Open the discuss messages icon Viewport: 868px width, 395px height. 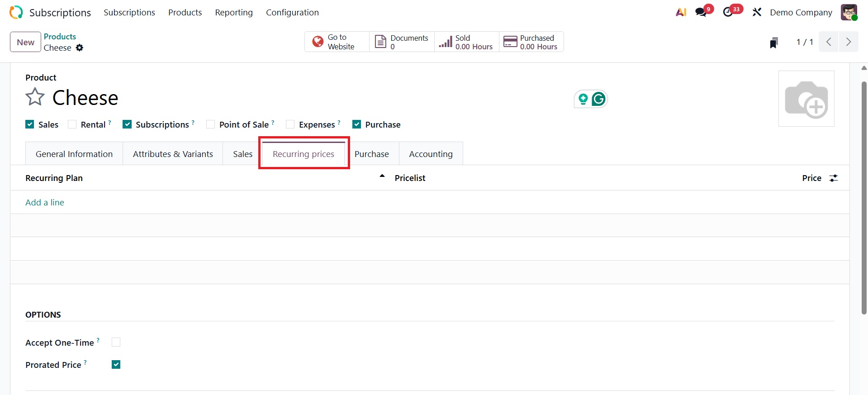[701, 12]
